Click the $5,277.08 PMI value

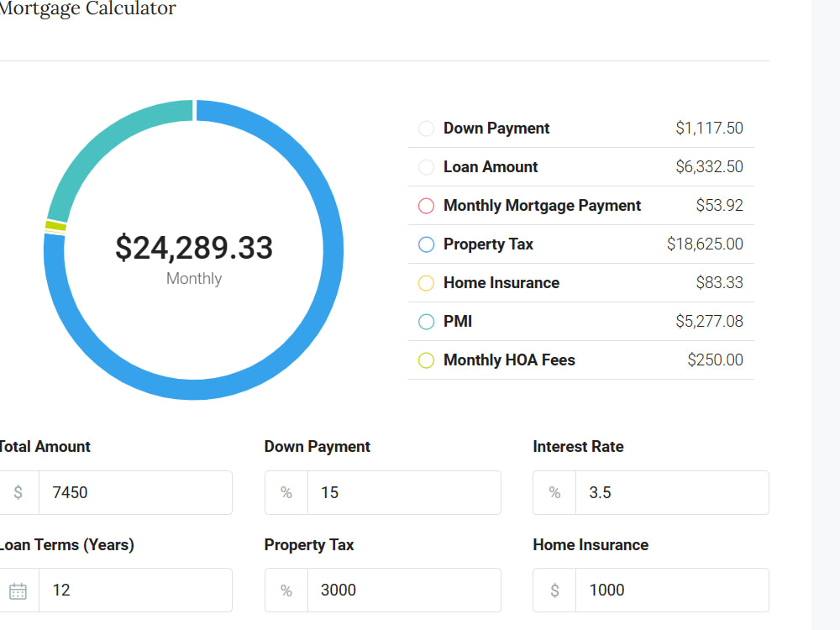coord(709,321)
